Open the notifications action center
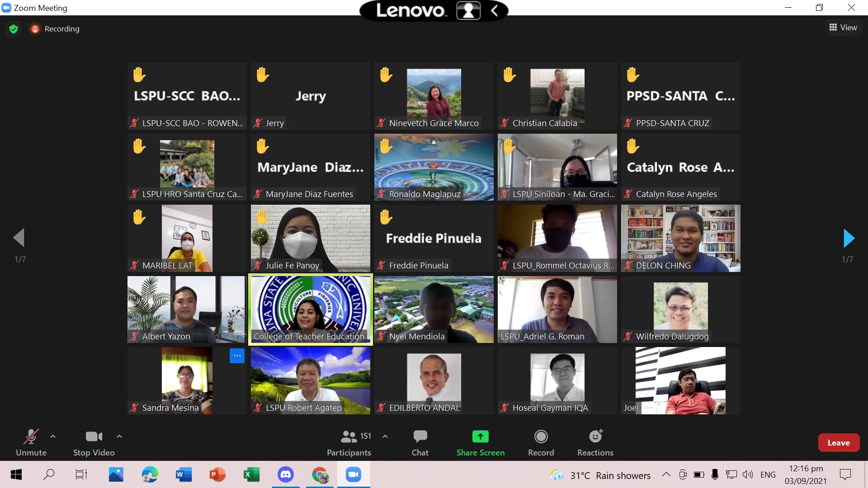This screenshot has height=488, width=868. [845, 474]
